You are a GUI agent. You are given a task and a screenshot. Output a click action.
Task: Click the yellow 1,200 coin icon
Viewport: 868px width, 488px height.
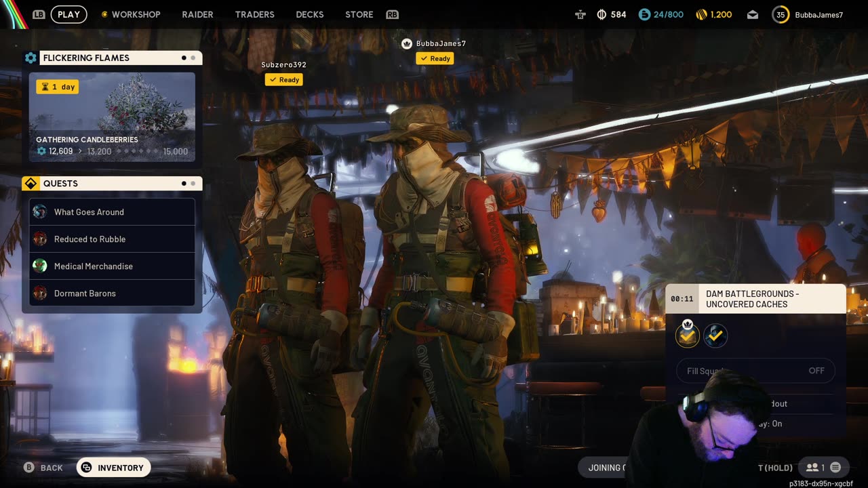[x=702, y=14]
